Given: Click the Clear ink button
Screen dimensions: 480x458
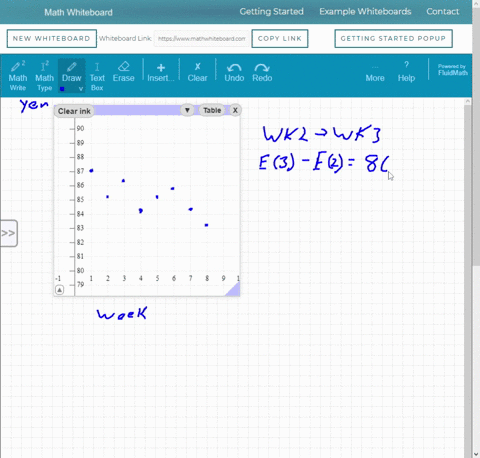Looking at the screenshot, I should click(74, 111).
